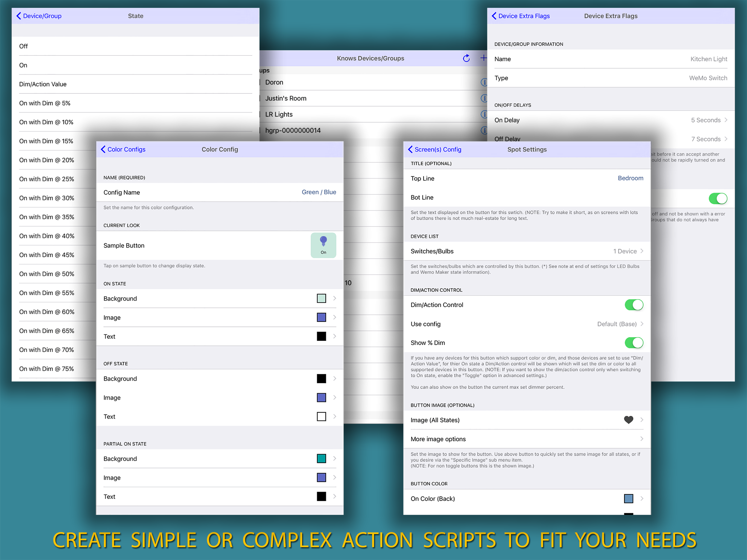This screenshot has width=747, height=560.
Task: Open hgrp-0000000014 row
Action: coord(373,130)
